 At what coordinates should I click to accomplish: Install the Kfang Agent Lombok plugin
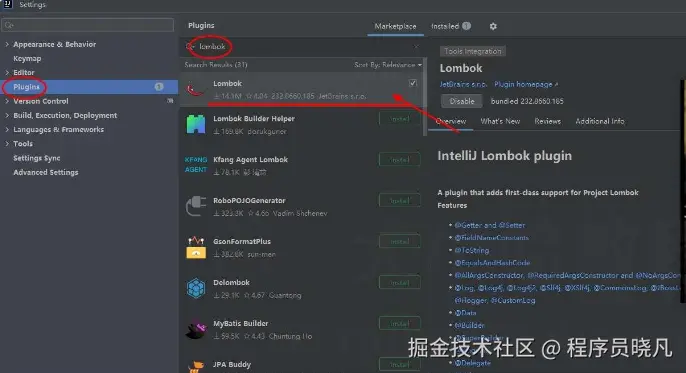(399, 160)
